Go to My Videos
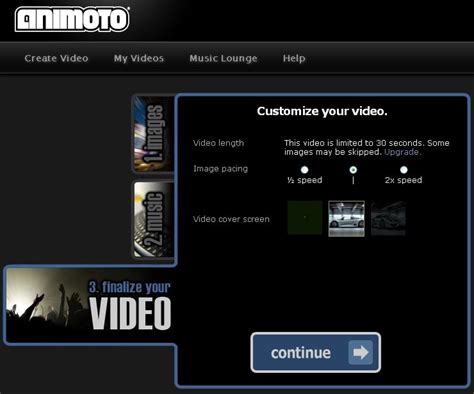 coord(139,58)
